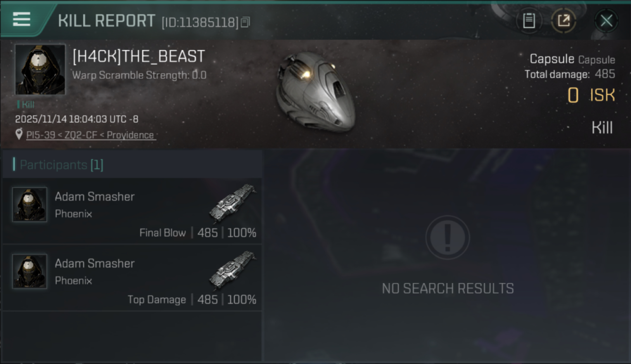View THE_BEAST pilot portrait
The image size is (631, 364).
(40, 69)
